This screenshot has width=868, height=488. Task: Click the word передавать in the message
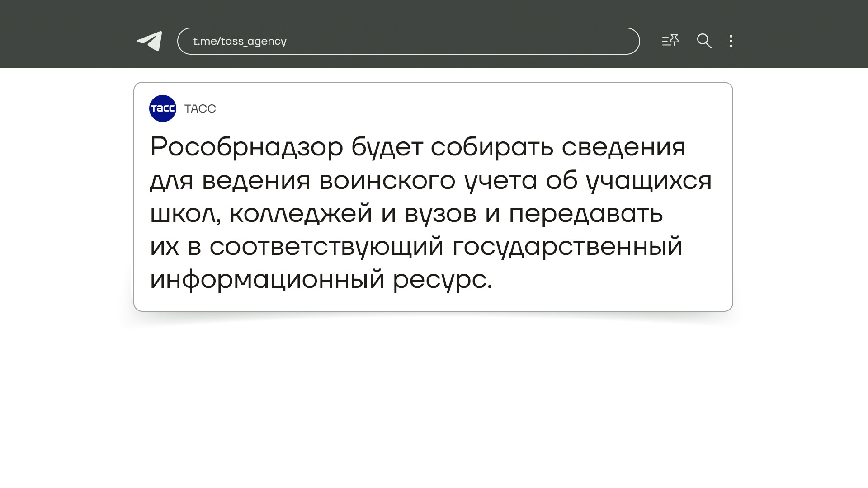point(586,214)
